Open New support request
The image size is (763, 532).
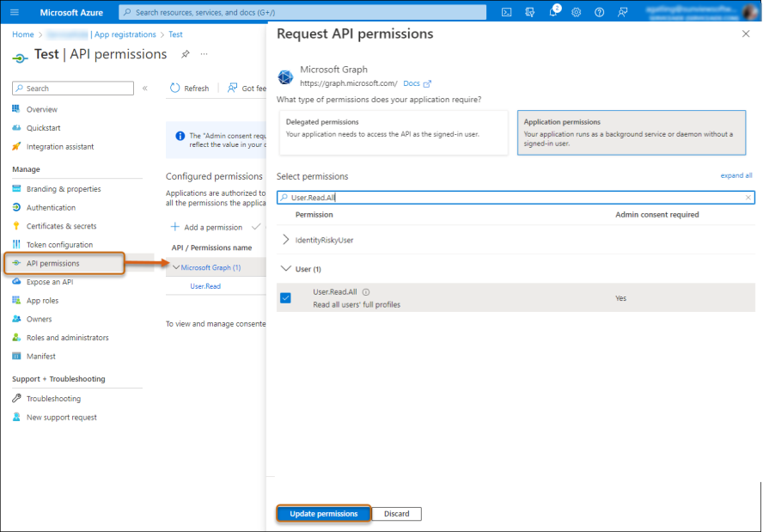(x=61, y=417)
